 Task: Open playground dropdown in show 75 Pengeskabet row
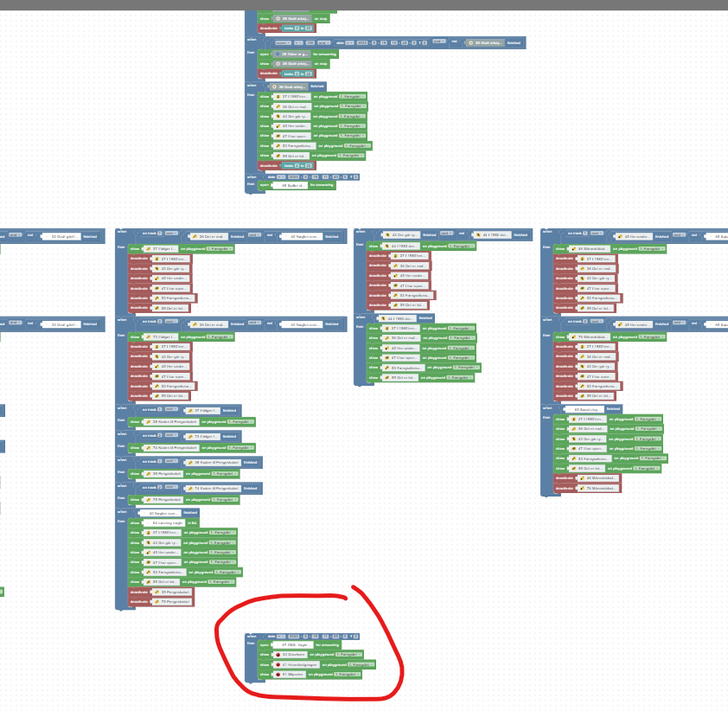pos(225,500)
